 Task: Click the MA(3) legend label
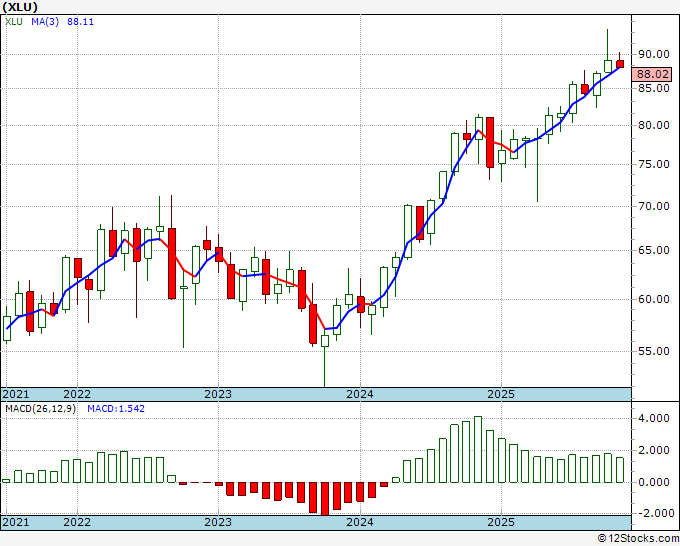45,22
